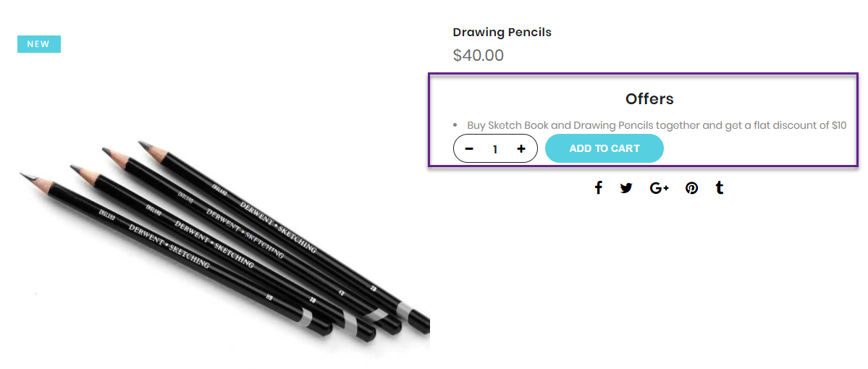The width and height of the screenshot is (868, 369).
Task: Click the Twitter share icon
Action: tap(626, 188)
